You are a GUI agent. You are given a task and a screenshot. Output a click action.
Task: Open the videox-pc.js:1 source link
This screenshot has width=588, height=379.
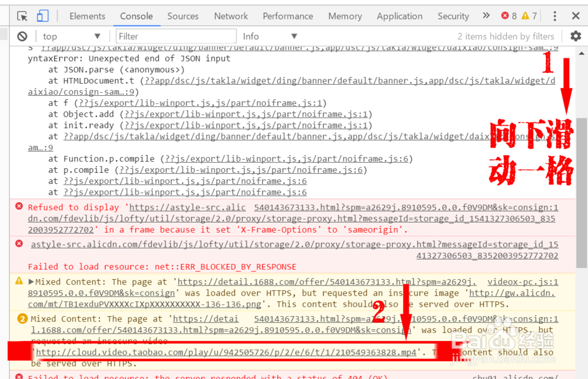(523, 282)
